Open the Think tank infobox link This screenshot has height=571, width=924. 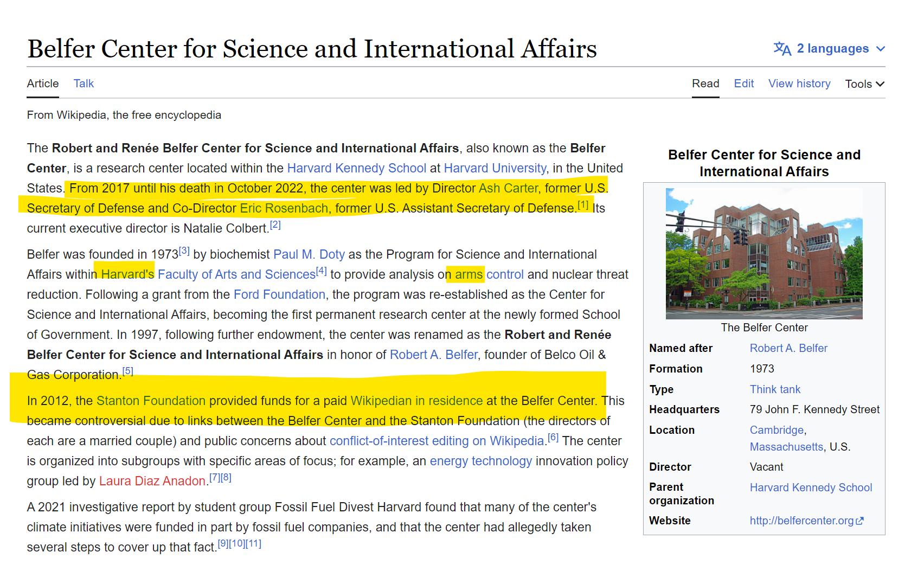775,389
